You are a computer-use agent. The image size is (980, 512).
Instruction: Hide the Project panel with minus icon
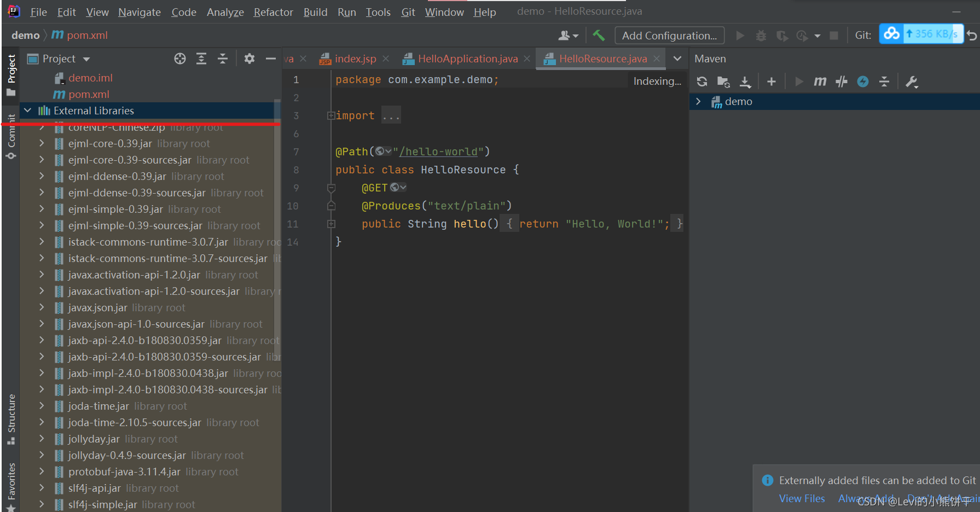click(270, 59)
